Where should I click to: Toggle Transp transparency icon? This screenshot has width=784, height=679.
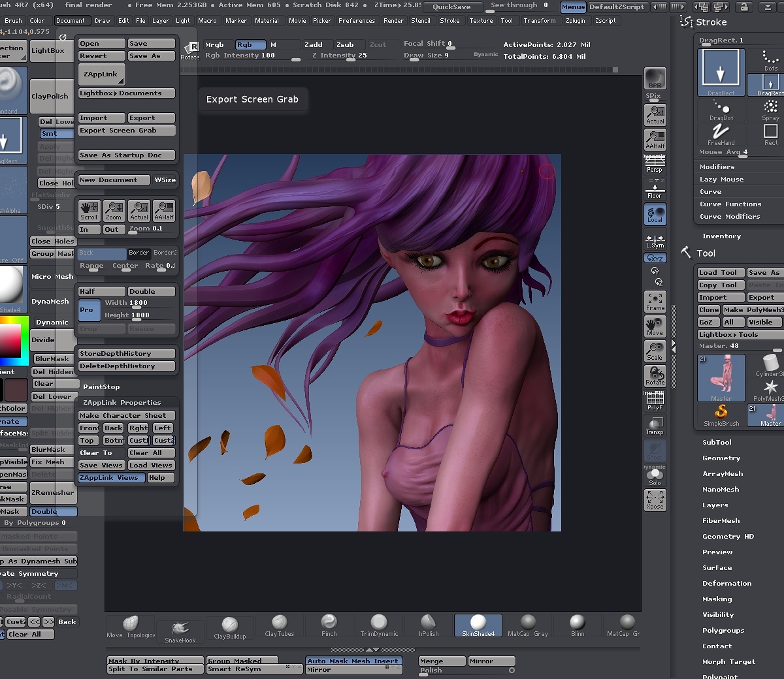pos(655,426)
